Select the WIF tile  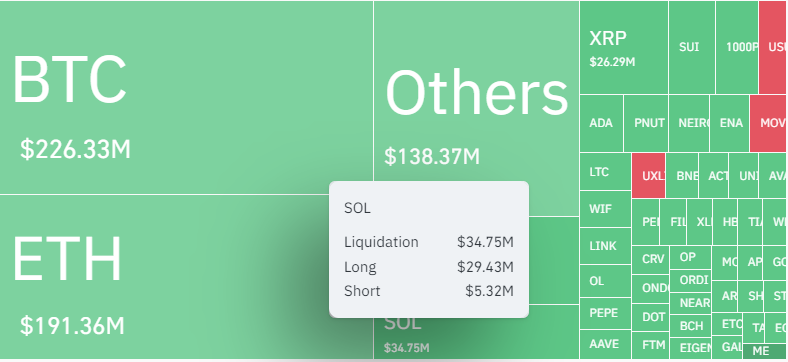(605, 209)
